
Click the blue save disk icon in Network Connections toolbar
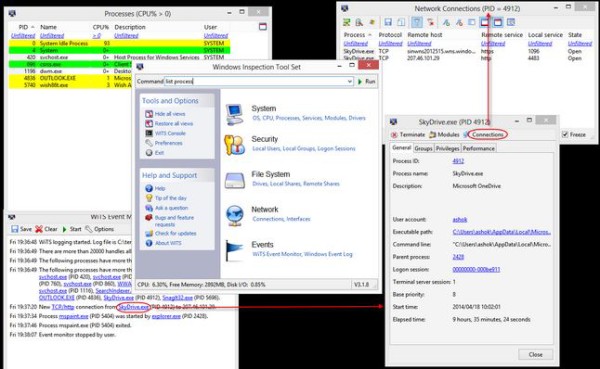point(388,22)
